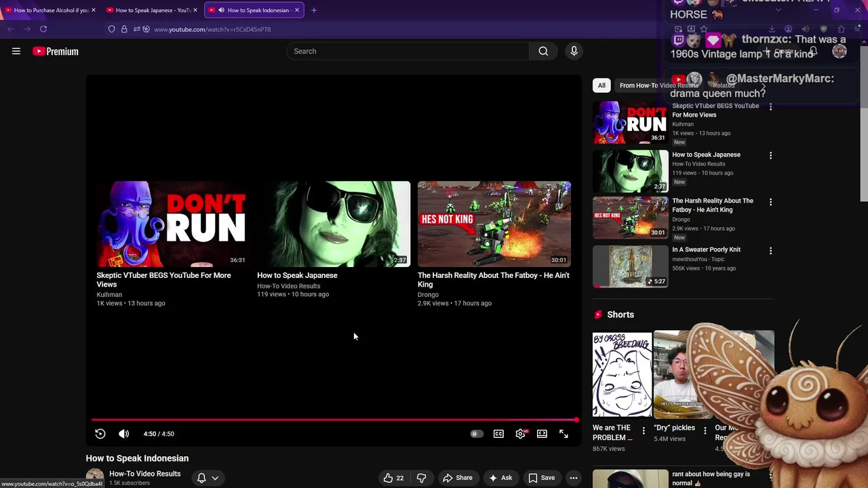Open the We are THE PROBLEM short thumbnail
This screenshot has height=488, width=868.
(623, 375)
